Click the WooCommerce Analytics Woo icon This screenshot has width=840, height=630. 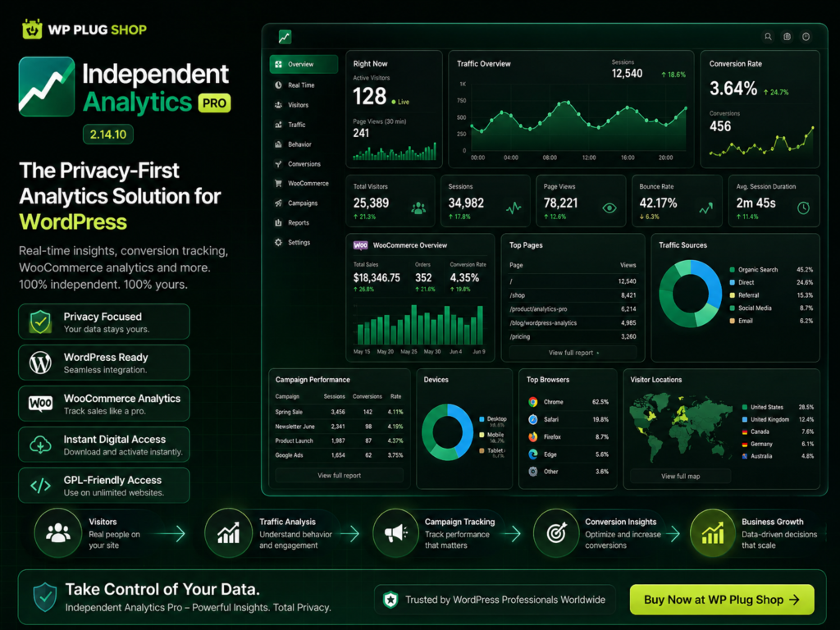pos(41,404)
